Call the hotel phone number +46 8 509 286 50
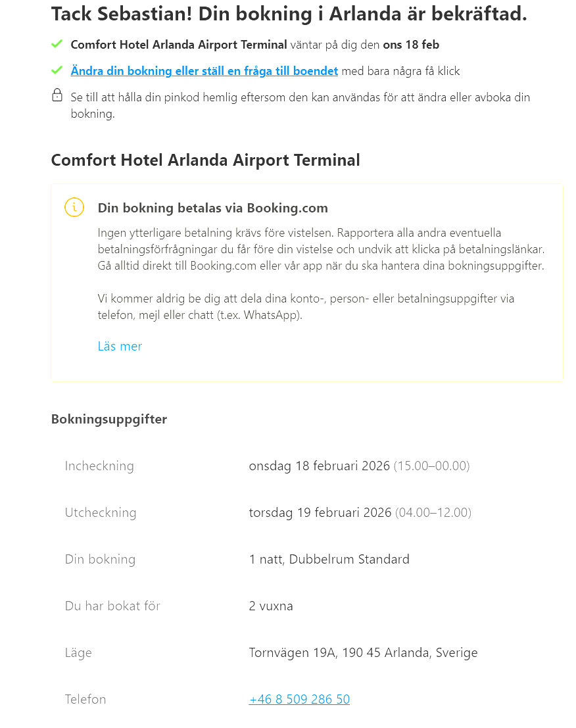 [x=299, y=699]
